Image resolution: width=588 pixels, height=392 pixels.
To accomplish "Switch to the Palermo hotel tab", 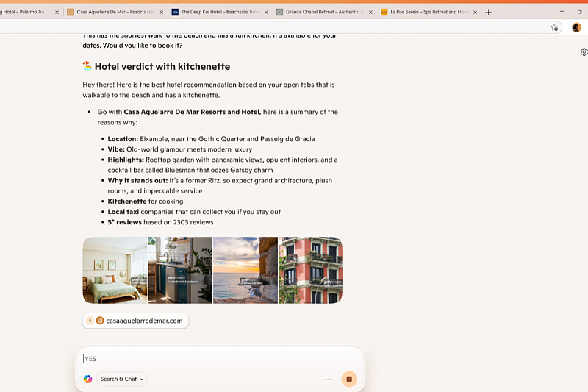I will [23, 12].
